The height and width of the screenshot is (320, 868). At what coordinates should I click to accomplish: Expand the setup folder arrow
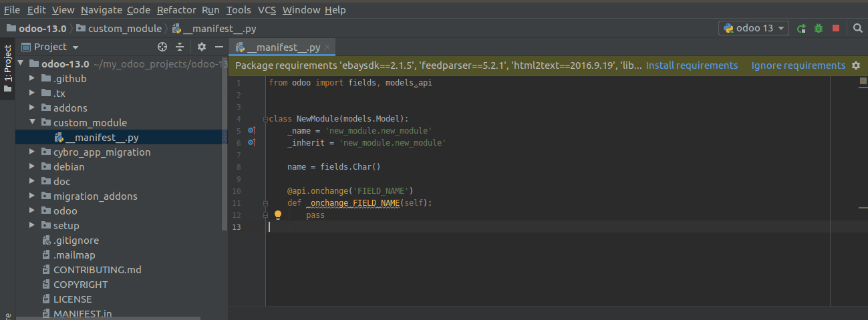[x=32, y=226]
